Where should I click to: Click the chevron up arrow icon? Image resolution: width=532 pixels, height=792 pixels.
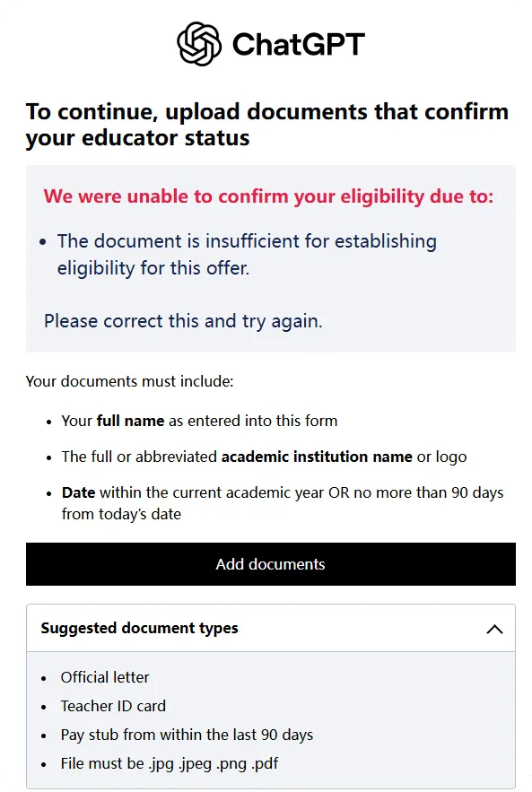494,629
